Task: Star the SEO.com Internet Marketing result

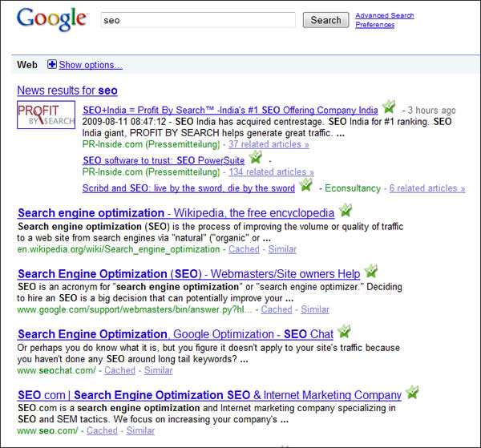Action: tap(412, 392)
